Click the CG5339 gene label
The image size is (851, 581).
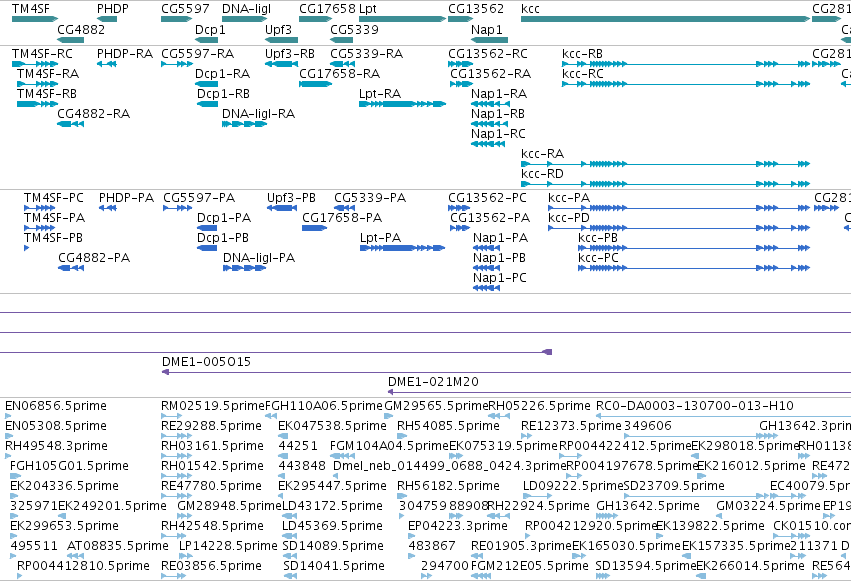pyautogui.click(x=354, y=29)
